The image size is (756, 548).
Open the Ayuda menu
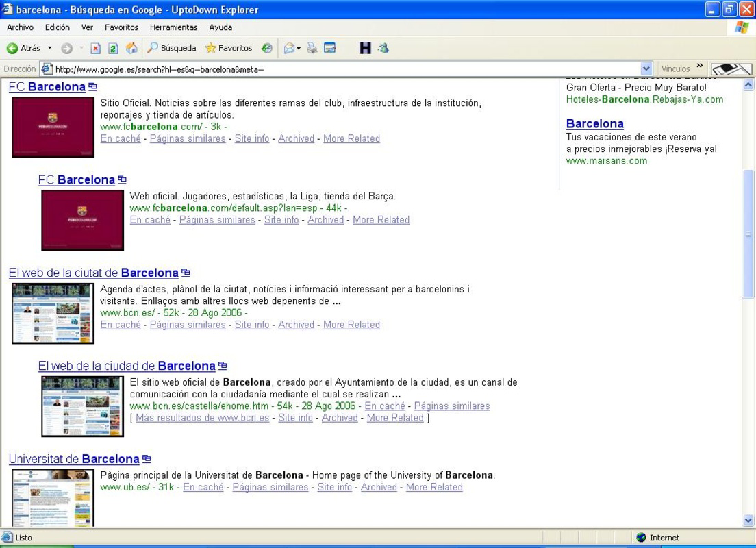coord(220,27)
